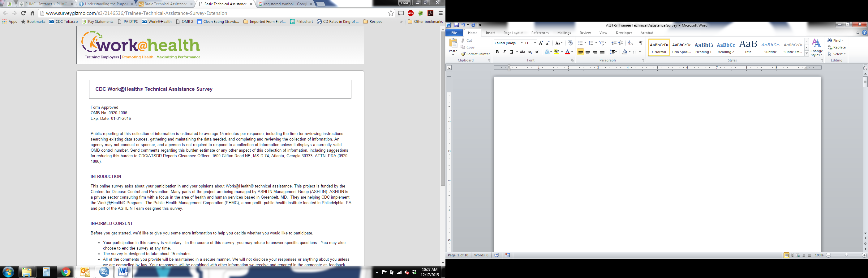The image size is (868, 278).
Task: Open the font size dropdown
Action: point(535,43)
